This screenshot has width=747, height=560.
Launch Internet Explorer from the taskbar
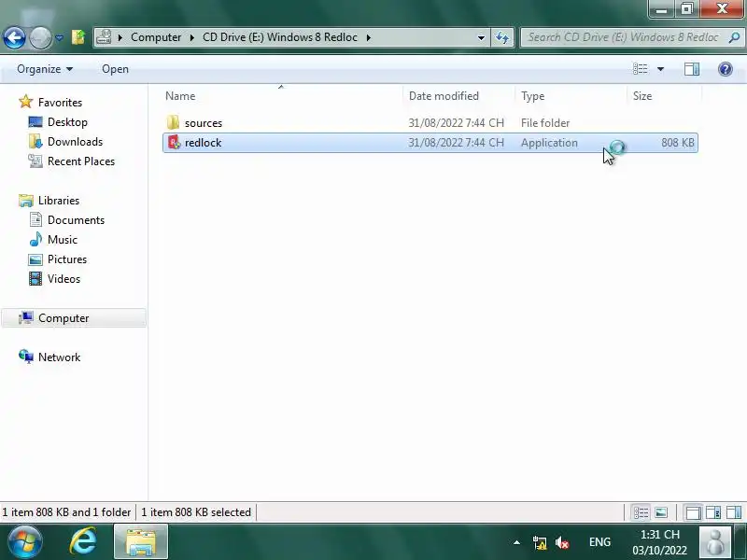point(83,542)
